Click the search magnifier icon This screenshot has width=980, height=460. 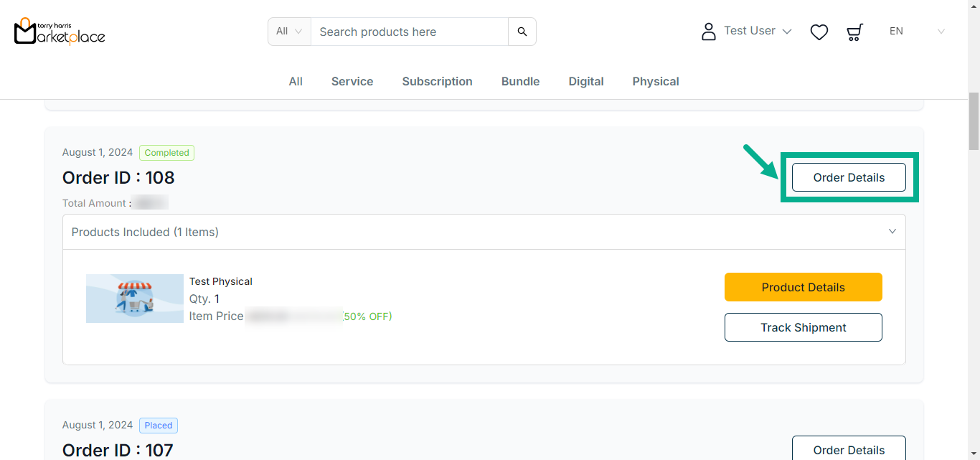point(522,32)
